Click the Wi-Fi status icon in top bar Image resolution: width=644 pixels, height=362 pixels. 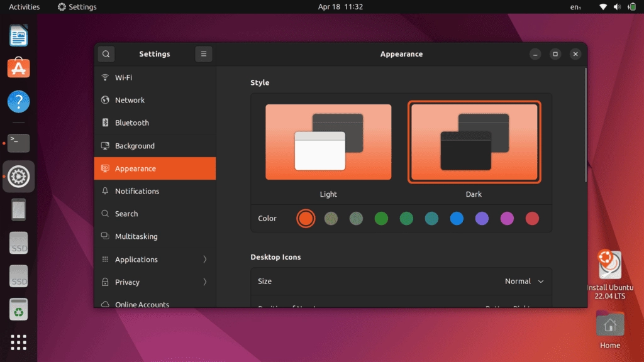603,6
